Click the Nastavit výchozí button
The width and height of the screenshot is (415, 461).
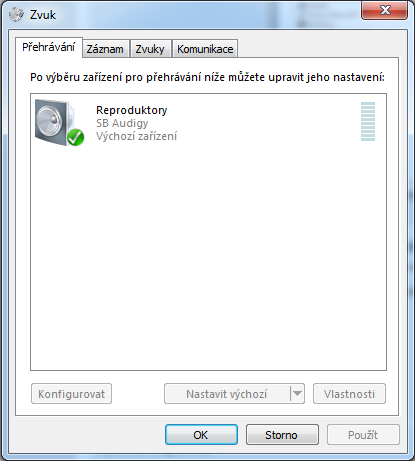pos(227,394)
